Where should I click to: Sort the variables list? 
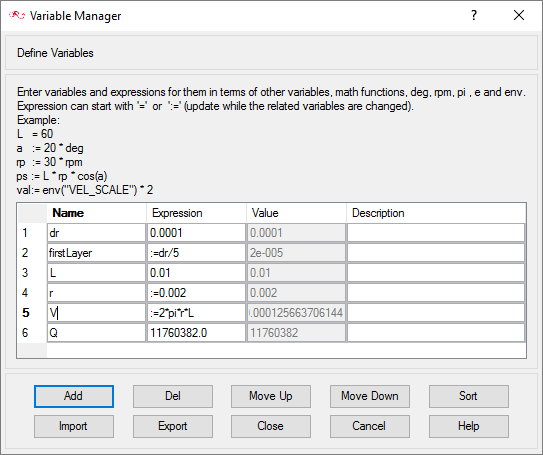[469, 396]
